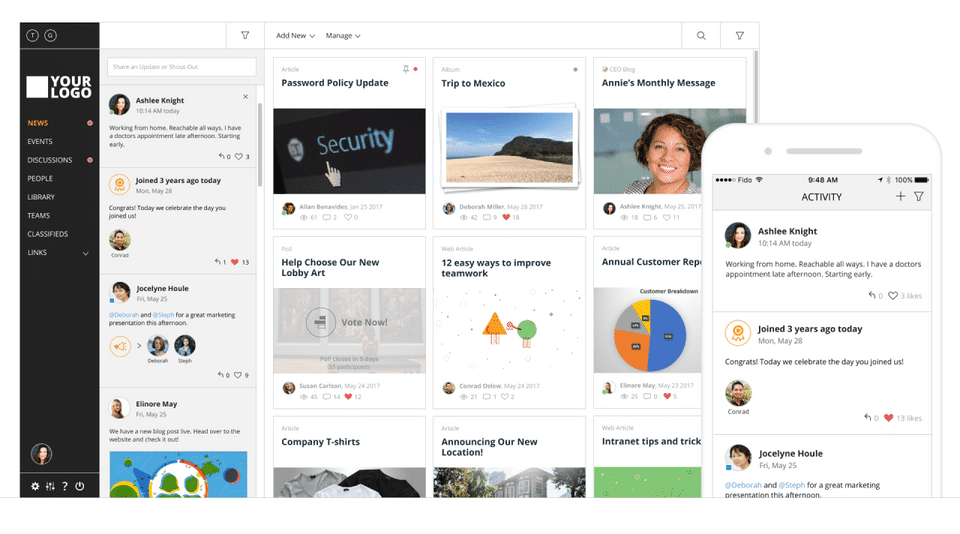960x534 pixels.
Task: Open Discussions in sidebar
Action: pos(50,160)
